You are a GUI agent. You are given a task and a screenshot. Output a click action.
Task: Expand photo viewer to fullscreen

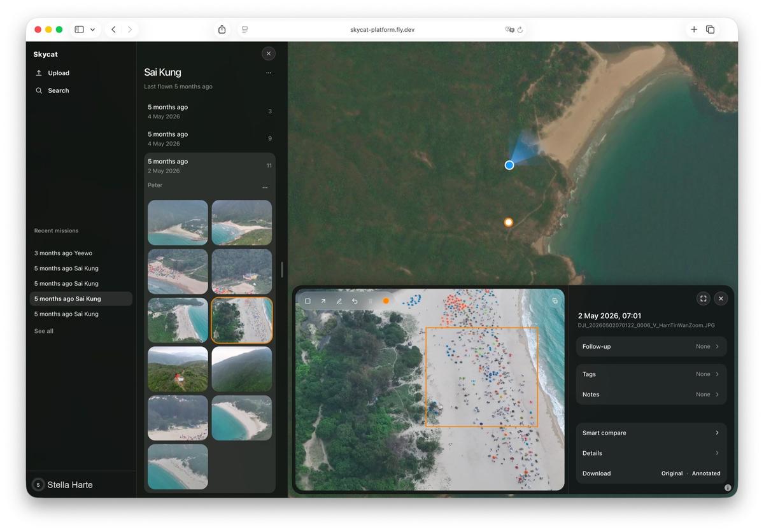pos(703,298)
